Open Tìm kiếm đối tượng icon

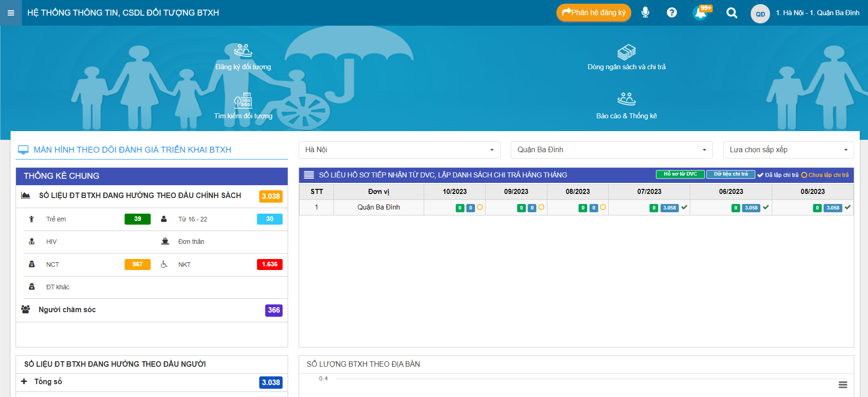[243, 100]
